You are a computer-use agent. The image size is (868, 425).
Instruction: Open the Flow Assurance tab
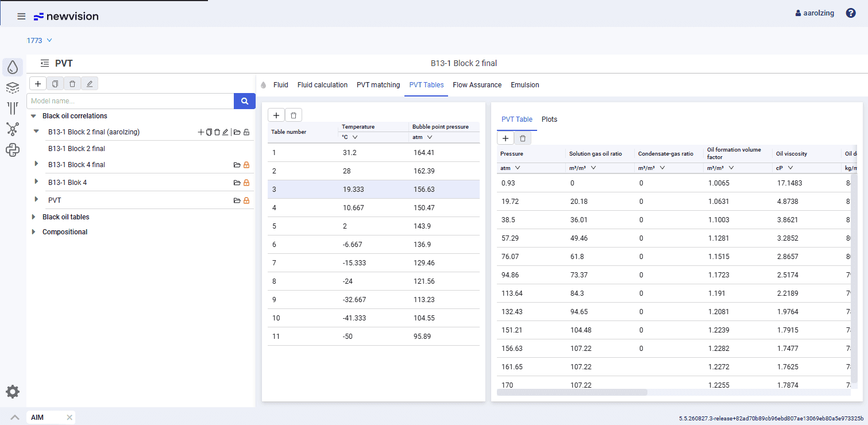tap(477, 85)
